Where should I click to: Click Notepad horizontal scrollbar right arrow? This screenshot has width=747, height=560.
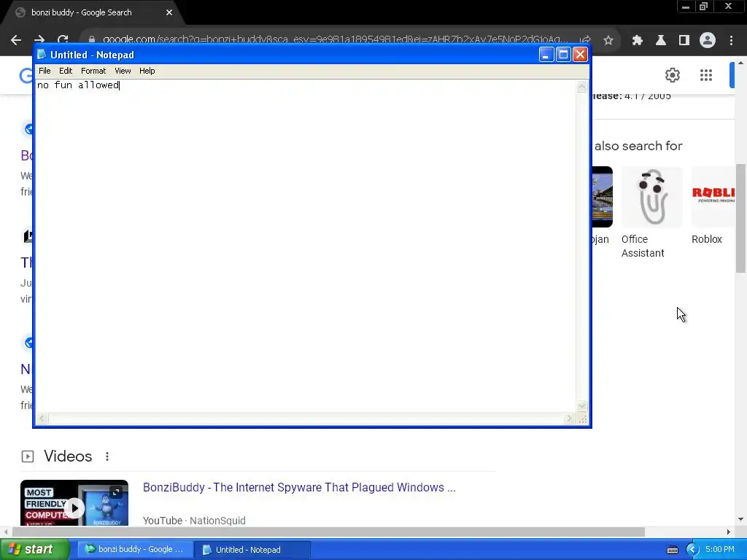(569, 419)
